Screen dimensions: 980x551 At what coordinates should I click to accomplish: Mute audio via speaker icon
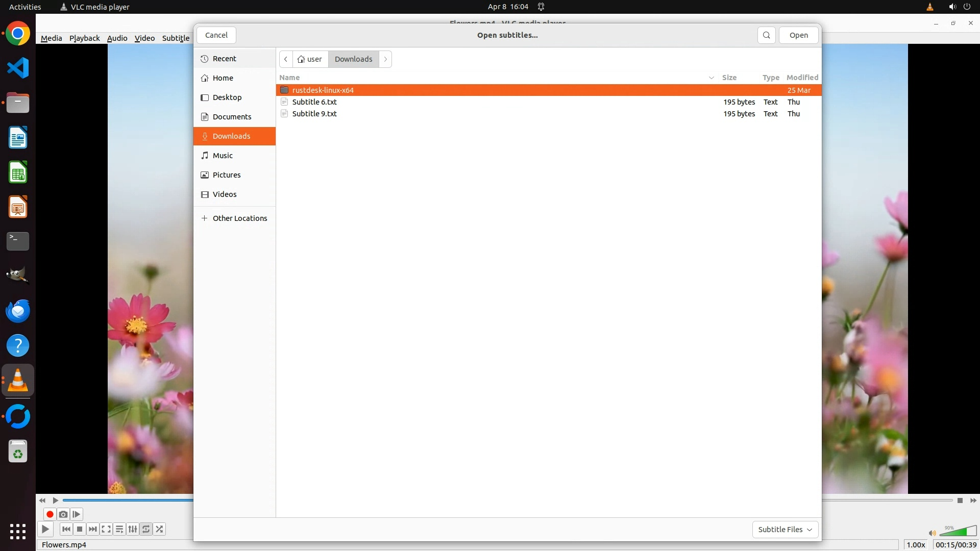[x=932, y=533]
